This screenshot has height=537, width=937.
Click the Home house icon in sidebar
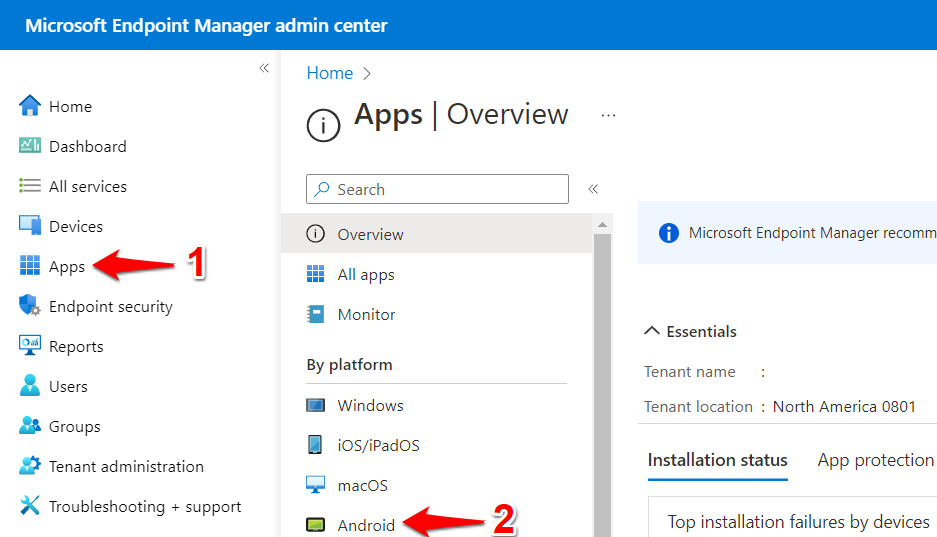tap(30, 106)
